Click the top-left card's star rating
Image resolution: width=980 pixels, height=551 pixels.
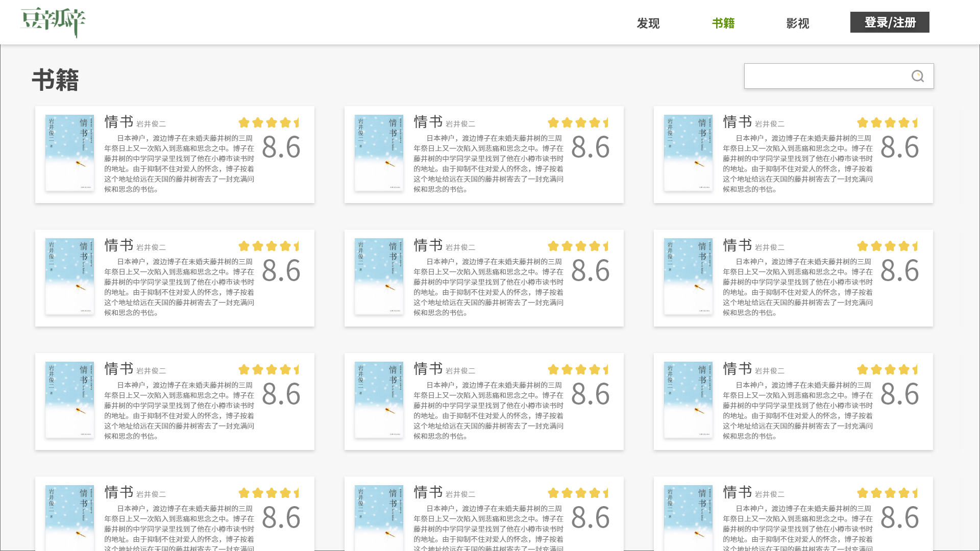pos(268,122)
